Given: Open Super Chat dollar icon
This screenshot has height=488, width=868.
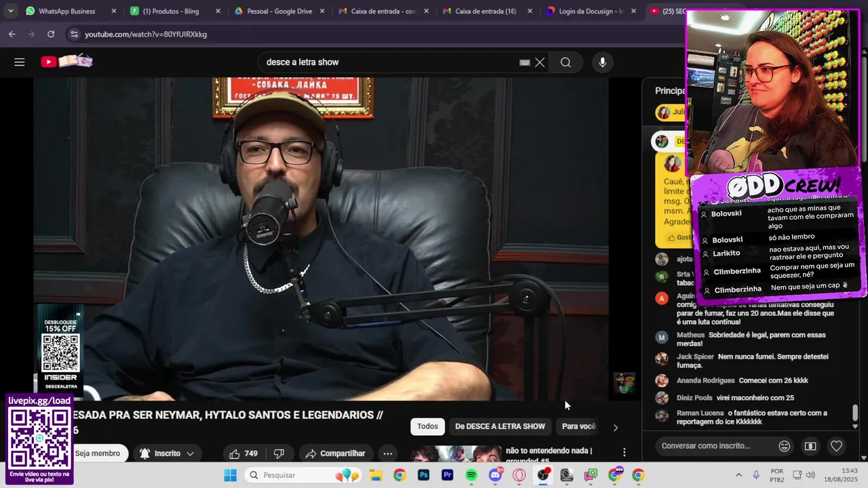Looking at the screenshot, I should [x=810, y=446].
